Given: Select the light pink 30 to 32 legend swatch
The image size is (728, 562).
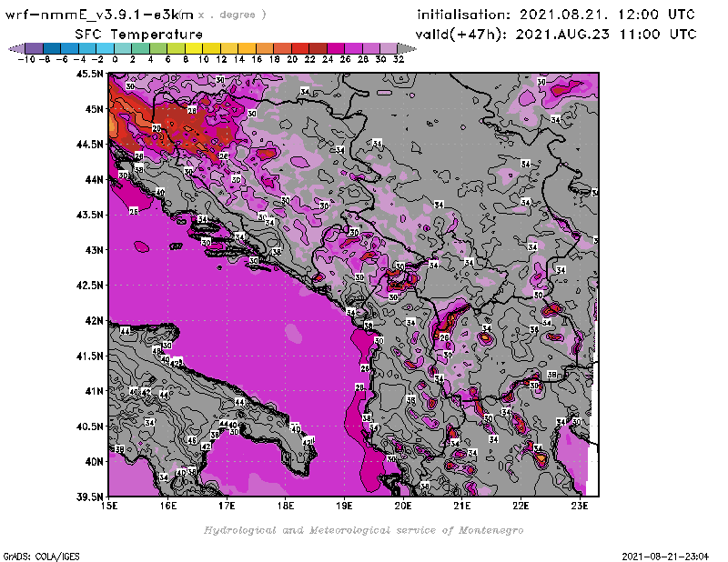Looking at the screenshot, I should (x=389, y=48).
